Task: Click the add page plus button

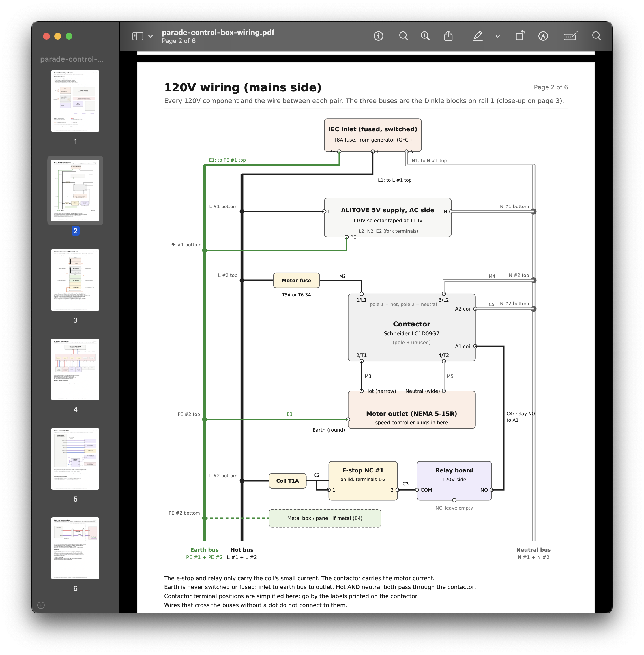Action: click(x=41, y=605)
